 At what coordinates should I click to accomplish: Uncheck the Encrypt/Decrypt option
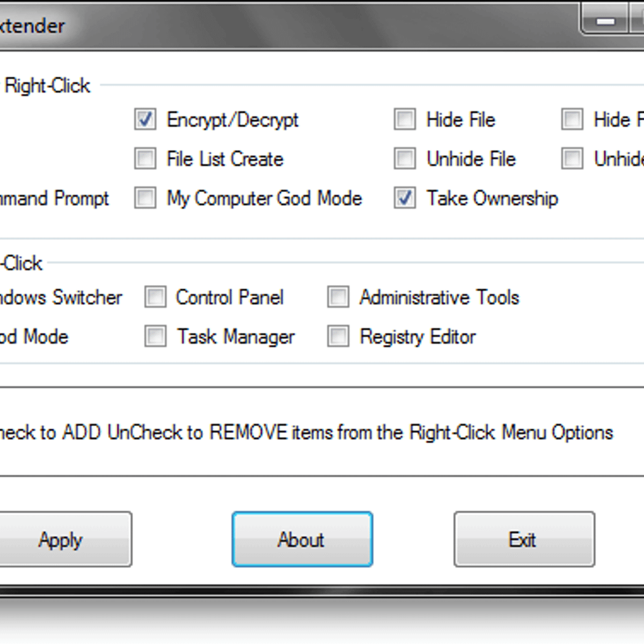click(145, 119)
